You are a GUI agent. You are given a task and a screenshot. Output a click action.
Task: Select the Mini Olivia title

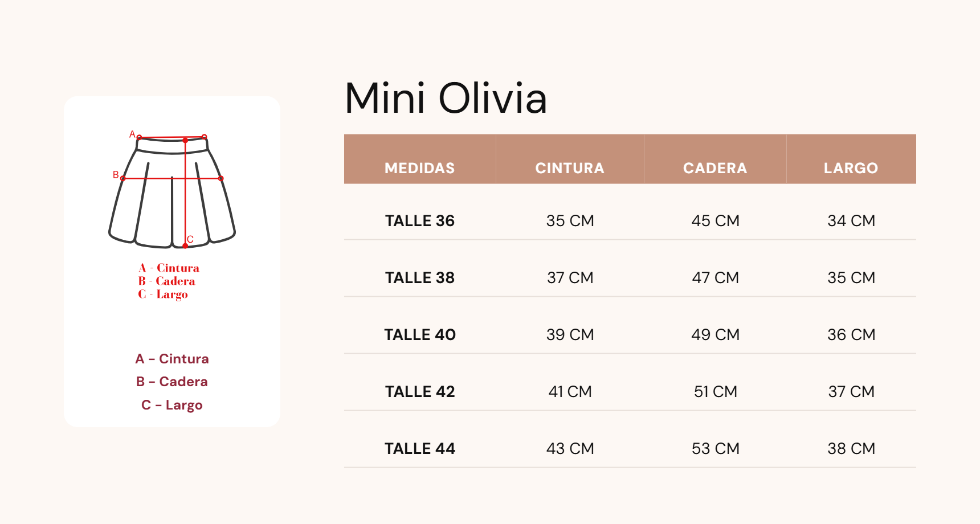coord(446,98)
